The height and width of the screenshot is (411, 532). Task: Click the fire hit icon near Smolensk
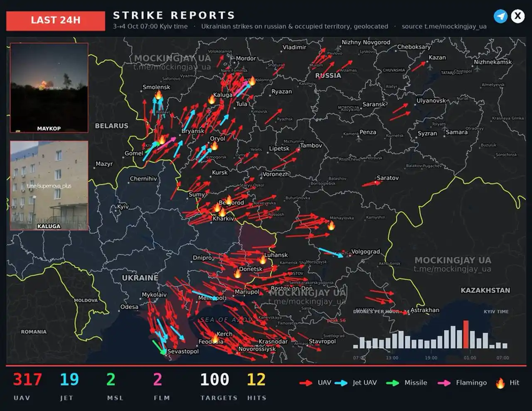coord(158,95)
